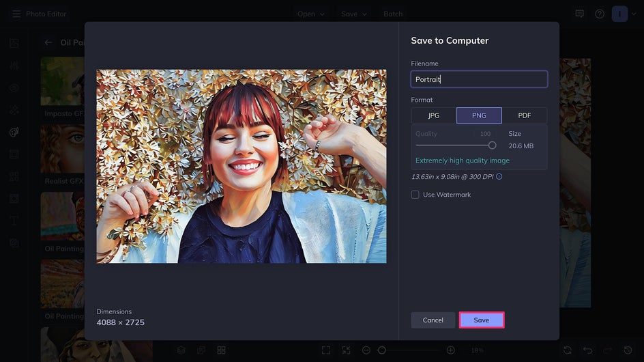Click the 13.63in x 9.08in @ 300 DPI text

coord(452,176)
